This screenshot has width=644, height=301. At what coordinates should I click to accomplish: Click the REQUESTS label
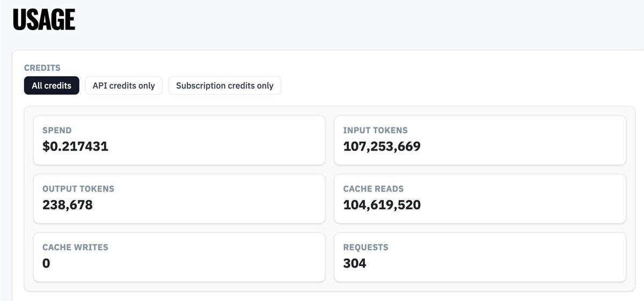click(x=365, y=247)
